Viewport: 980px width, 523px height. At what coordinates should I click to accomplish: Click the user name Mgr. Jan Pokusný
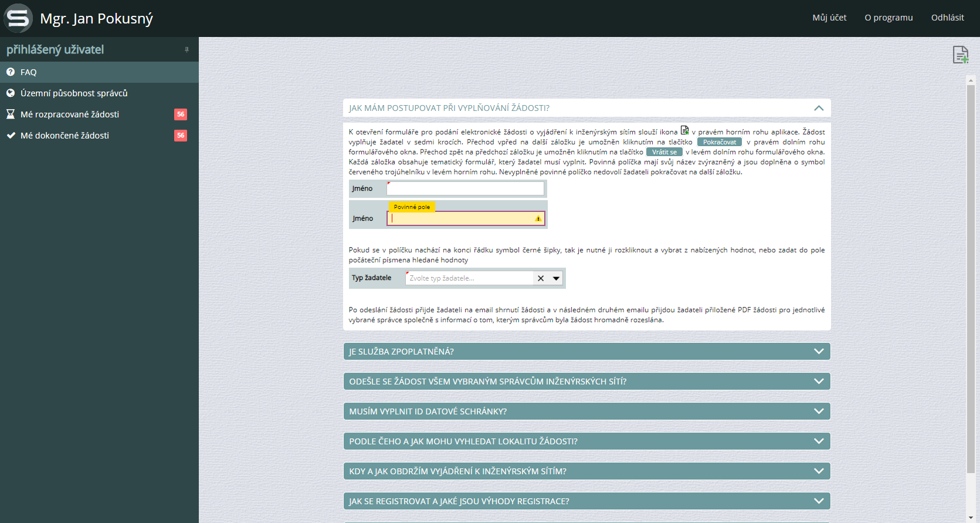(x=96, y=19)
